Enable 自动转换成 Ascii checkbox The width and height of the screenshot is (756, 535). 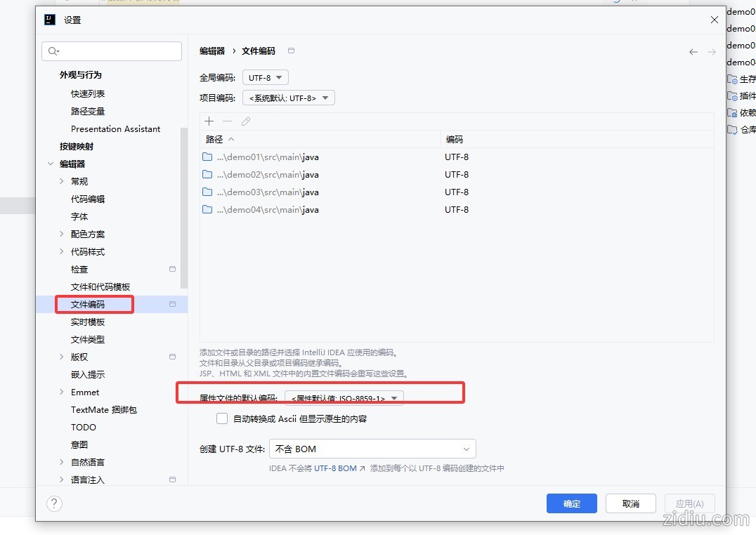222,418
